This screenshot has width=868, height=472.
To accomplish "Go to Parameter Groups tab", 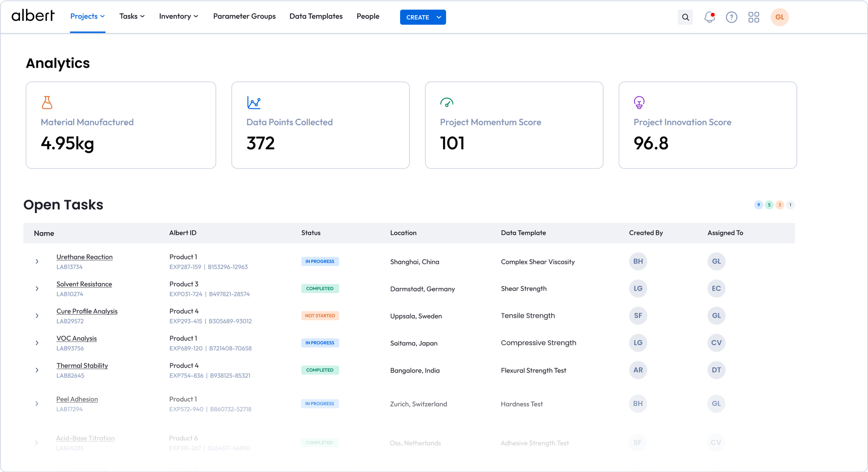I will click(x=244, y=17).
